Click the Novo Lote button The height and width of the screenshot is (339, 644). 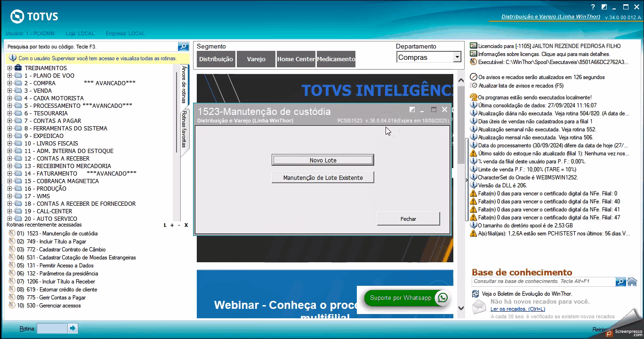pyautogui.click(x=323, y=160)
